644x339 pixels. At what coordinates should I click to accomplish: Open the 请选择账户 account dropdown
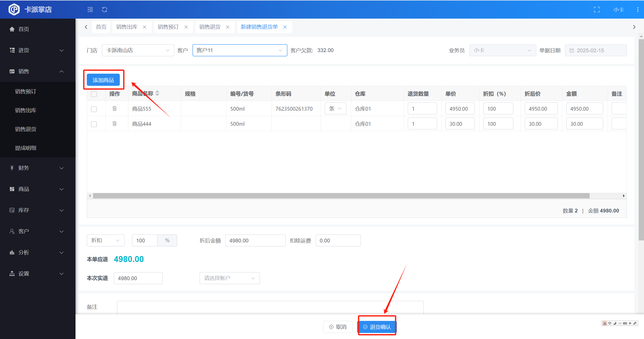(229, 278)
